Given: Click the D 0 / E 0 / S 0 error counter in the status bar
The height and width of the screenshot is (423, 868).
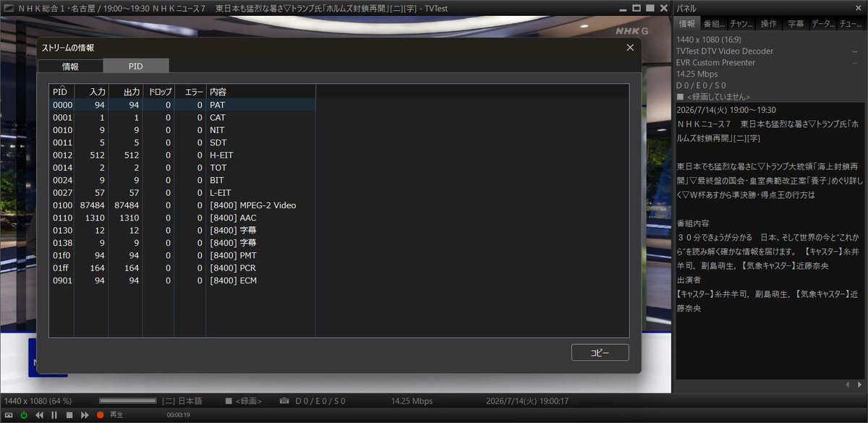Looking at the screenshot, I should (x=320, y=401).
